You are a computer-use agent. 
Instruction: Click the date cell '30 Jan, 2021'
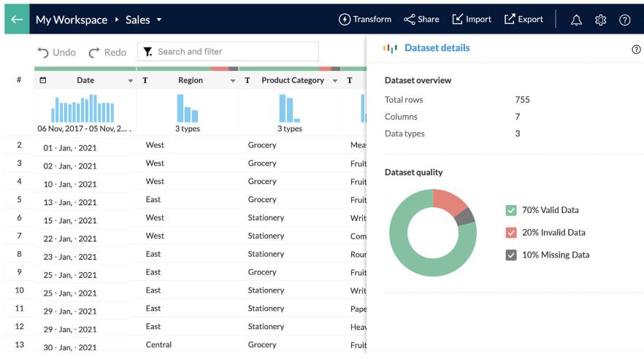[70, 347]
